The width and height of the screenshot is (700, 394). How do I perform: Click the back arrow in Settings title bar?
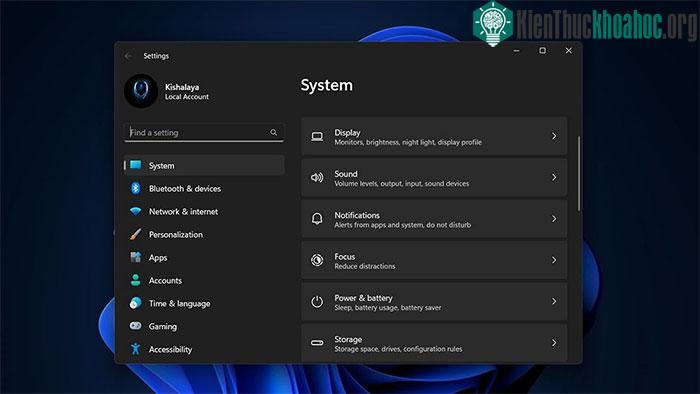tap(129, 56)
